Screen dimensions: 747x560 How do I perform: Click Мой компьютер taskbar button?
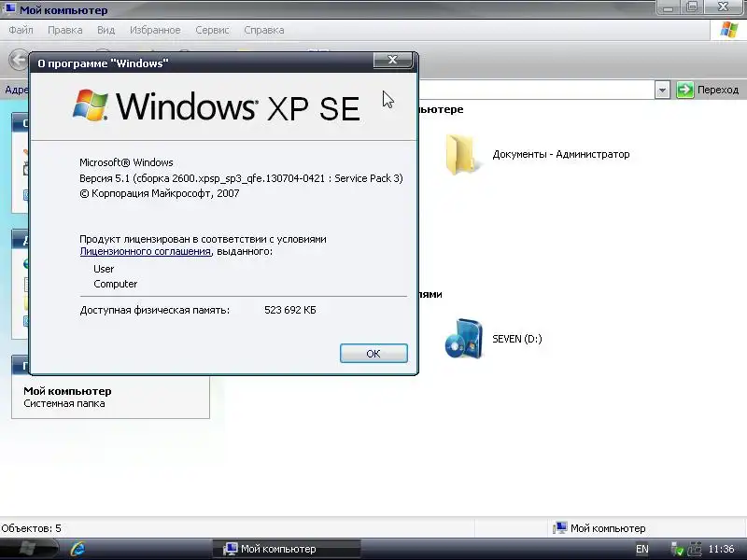pyautogui.click(x=287, y=549)
